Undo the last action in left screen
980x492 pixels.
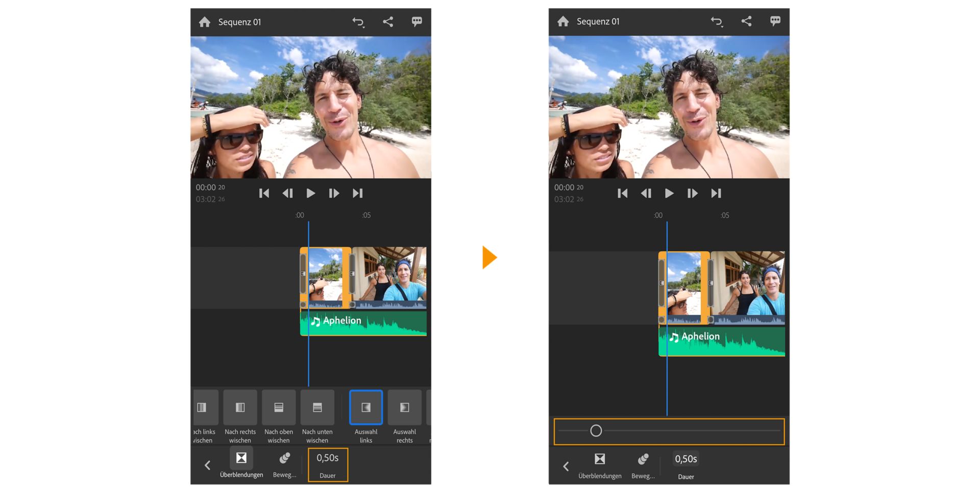tap(358, 22)
